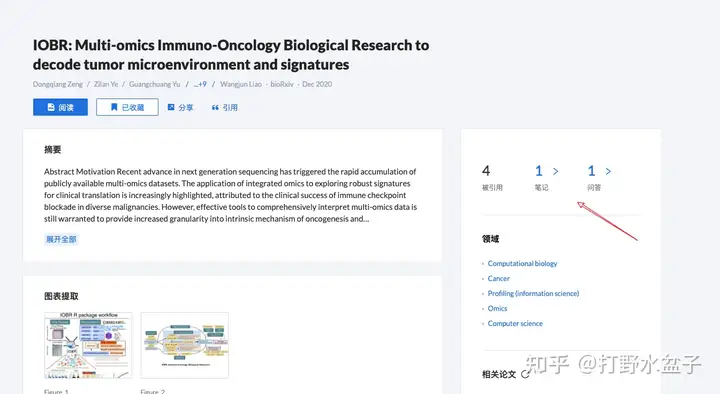Click the 4 被引用 citation count
Image resolution: width=720 pixels, height=394 pixels.
tap(486, 171)
